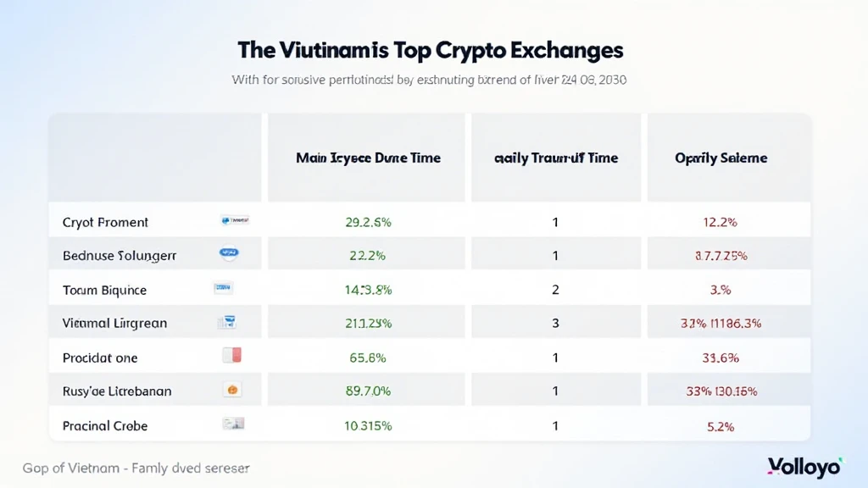
Task: Click The Viutinamis Top Crypto Exchanges title
Action: point(431,50)
